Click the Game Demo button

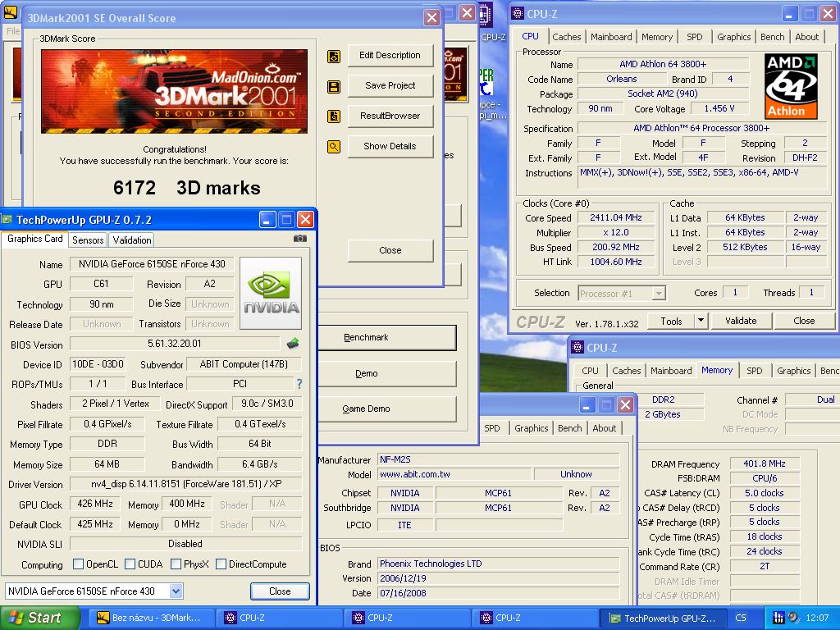tap(387, 409)
